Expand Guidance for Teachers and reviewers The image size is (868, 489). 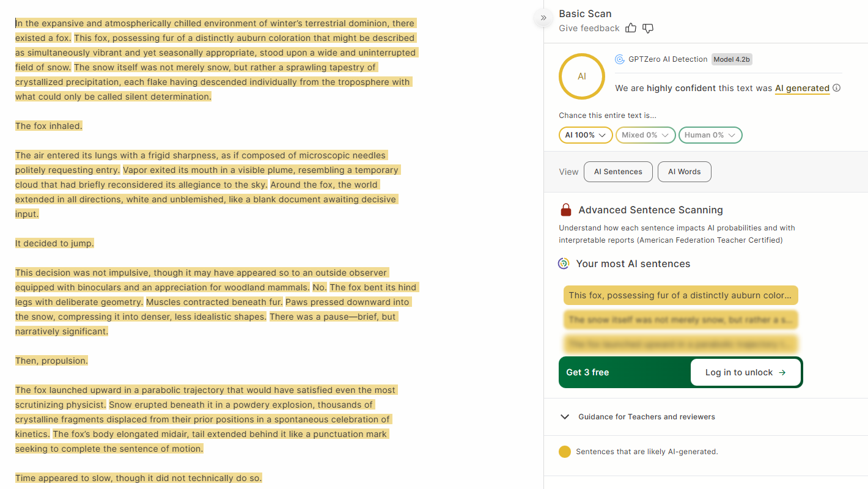[646, 417]
